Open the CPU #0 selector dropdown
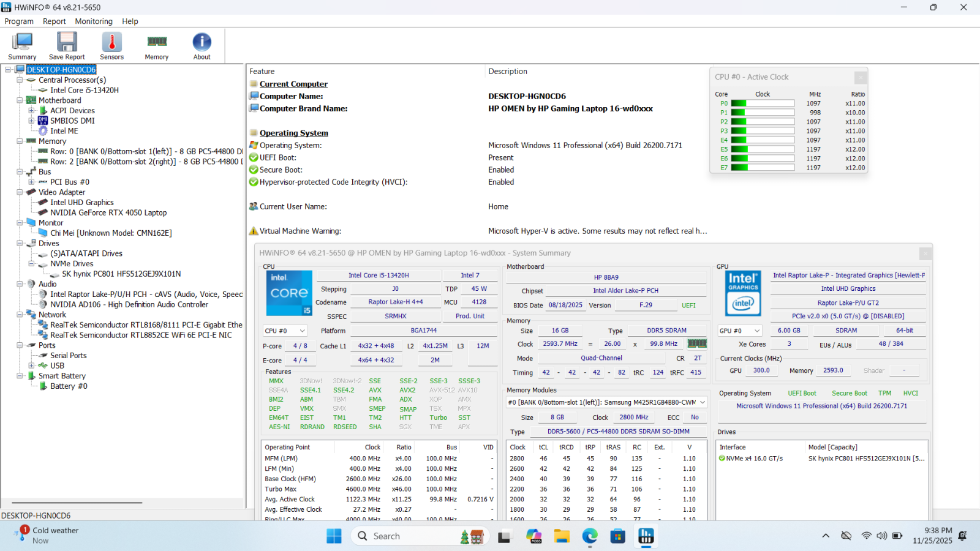This screenshot has height=551, width=980. [285, 331]
